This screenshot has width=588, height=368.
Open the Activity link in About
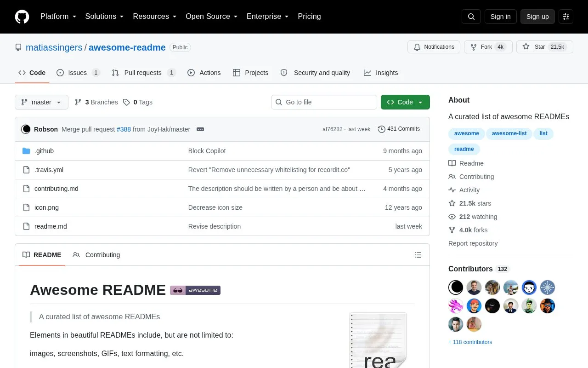464,190
